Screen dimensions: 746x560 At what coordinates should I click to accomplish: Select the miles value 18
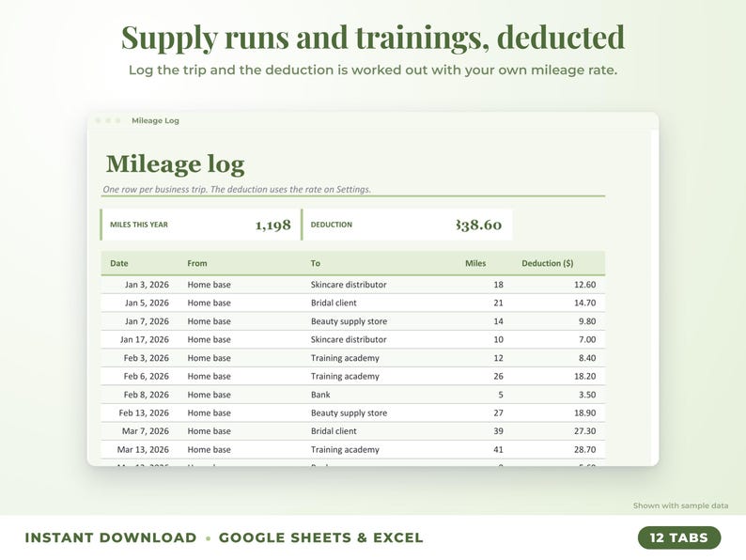coord(498,285)
